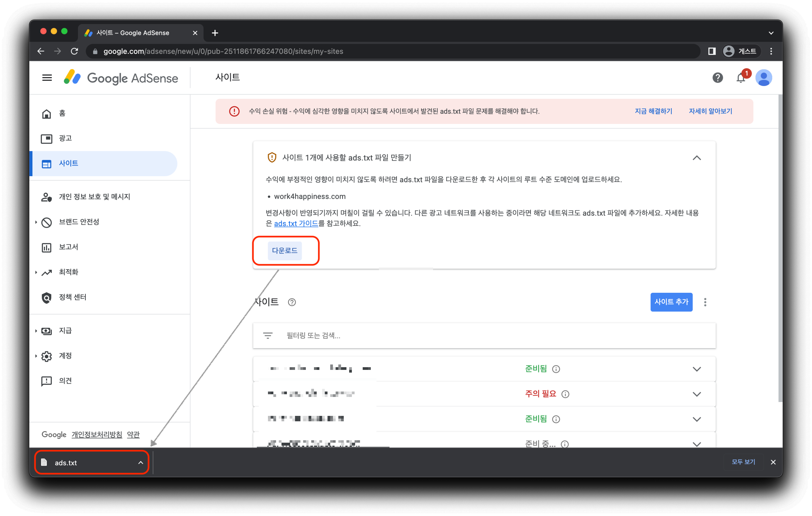Image resolution: width=812 pixels, height=516 pixels.
Task: Click the 사이트 추가 button
Action: pyautogui.click(x=671, y=302)
